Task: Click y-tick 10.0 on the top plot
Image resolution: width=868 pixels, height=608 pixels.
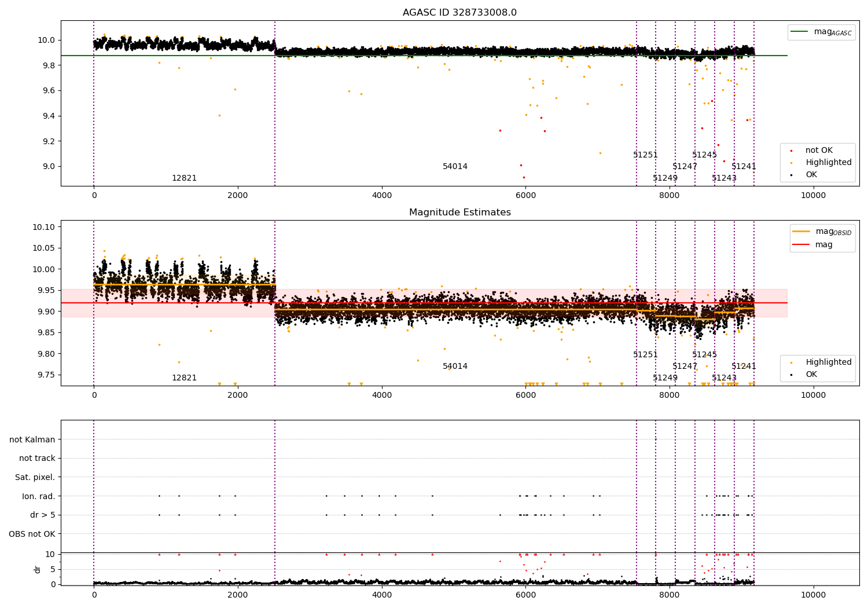Action: pos(46,41)
